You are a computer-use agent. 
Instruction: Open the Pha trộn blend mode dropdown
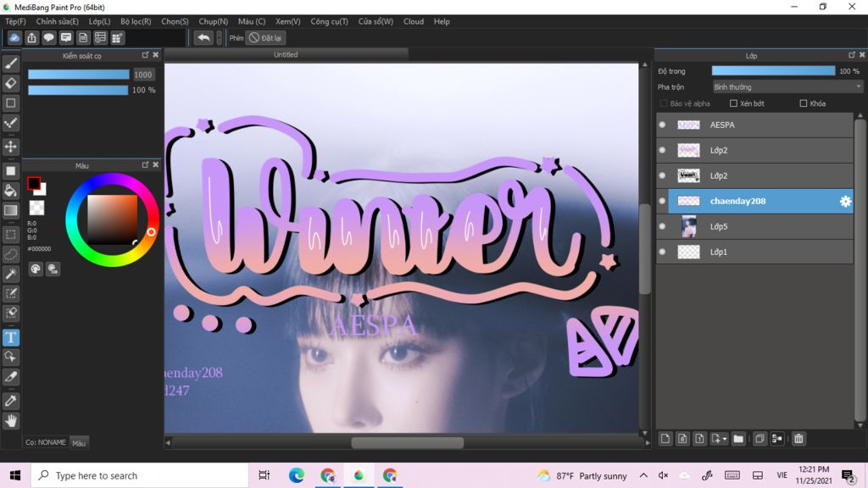[787, 87]
